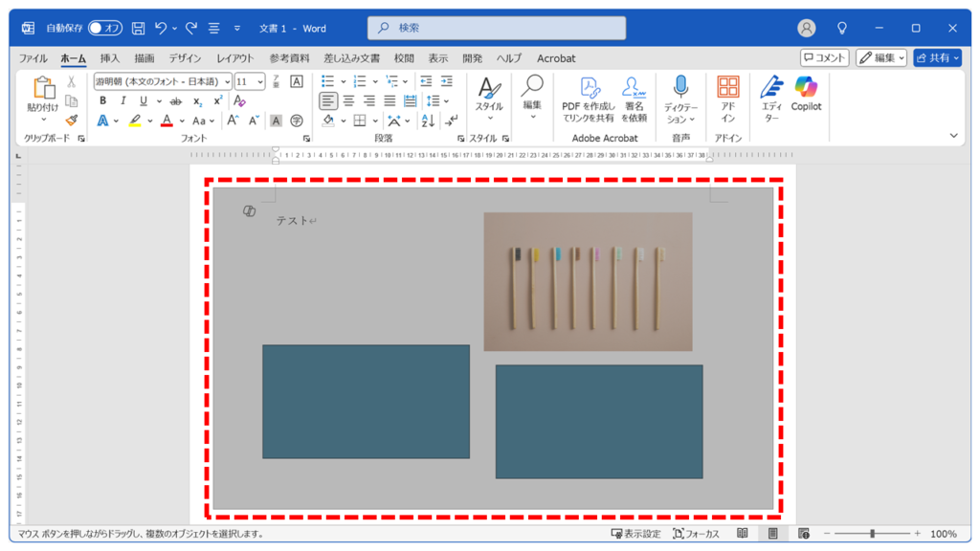Viewport: 980px width, 551px height.
Task: Click PDF作成してリンクを共有 Acrobat icon
Action: [x=588, y=96]
